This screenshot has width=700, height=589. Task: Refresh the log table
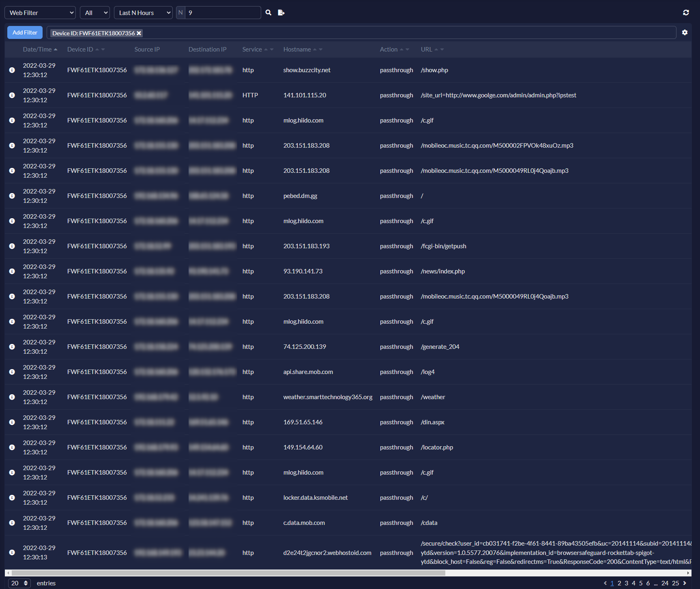[x=686, y=13]
